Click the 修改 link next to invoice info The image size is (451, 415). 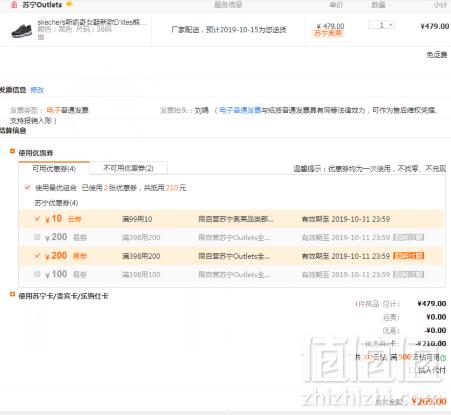[x=37, y=90]
